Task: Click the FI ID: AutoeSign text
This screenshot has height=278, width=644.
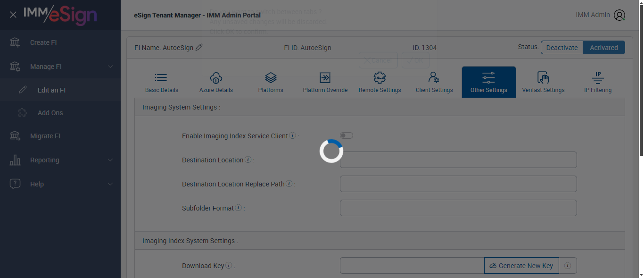Action: click(x=307, y=48)
